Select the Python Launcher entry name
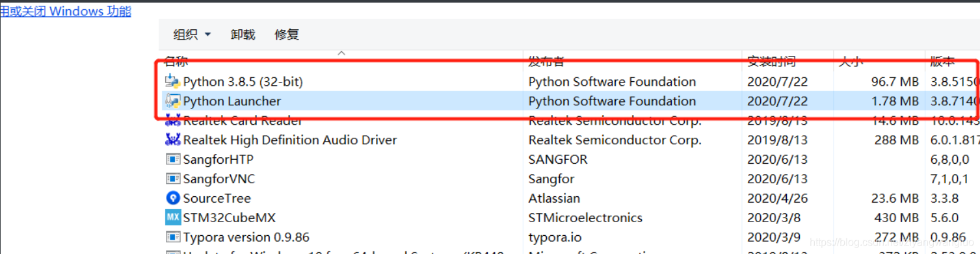The image size is (980, 254). [232, 101]
